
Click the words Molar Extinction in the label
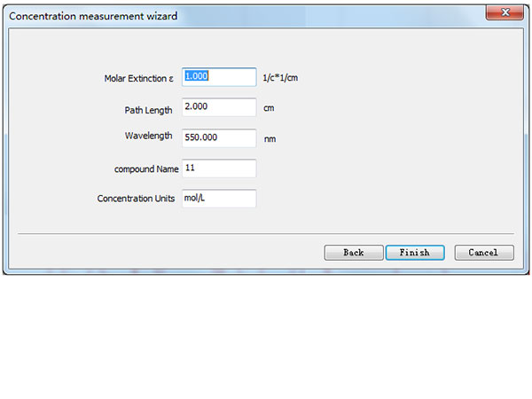(134, 79)
